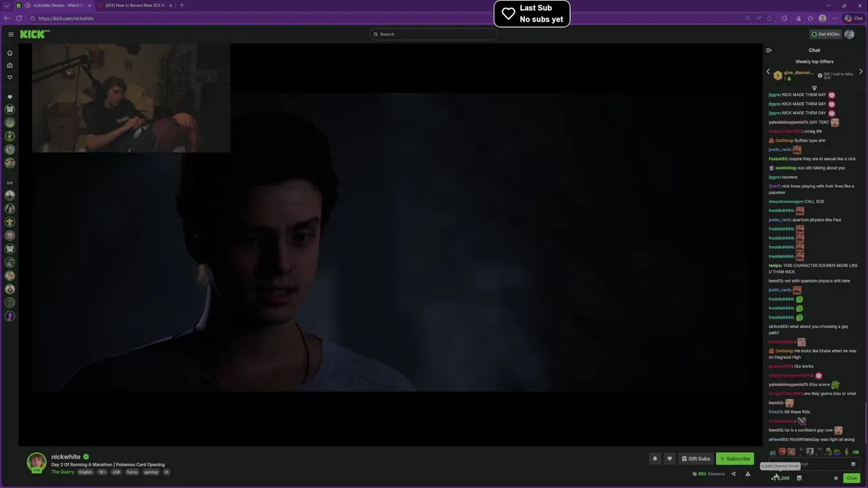Close the nickwhite Stream tab
This screenshot has height=488, width=868.
click(89, 5)
